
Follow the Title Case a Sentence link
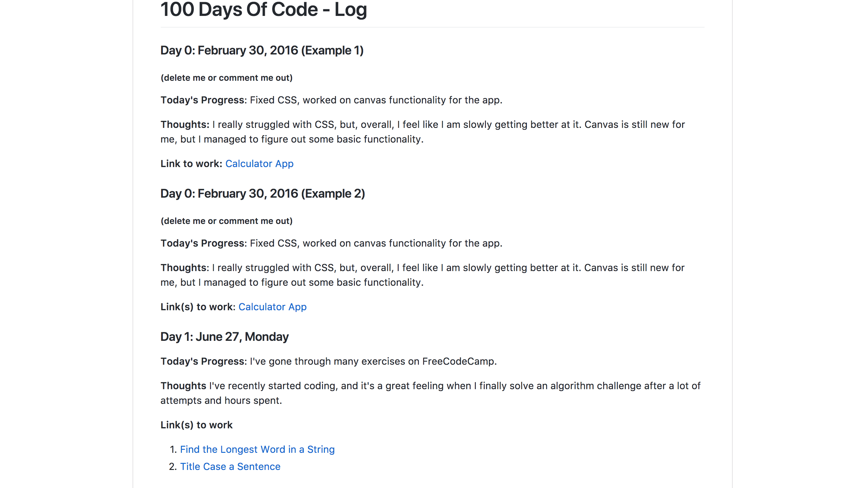click(230, 467)
